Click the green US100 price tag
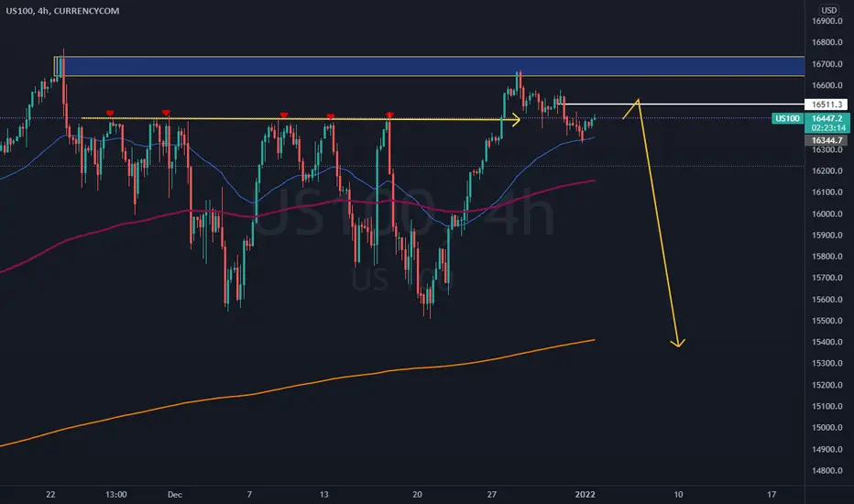This screenshot has width=854, height=504. [787, 118]
